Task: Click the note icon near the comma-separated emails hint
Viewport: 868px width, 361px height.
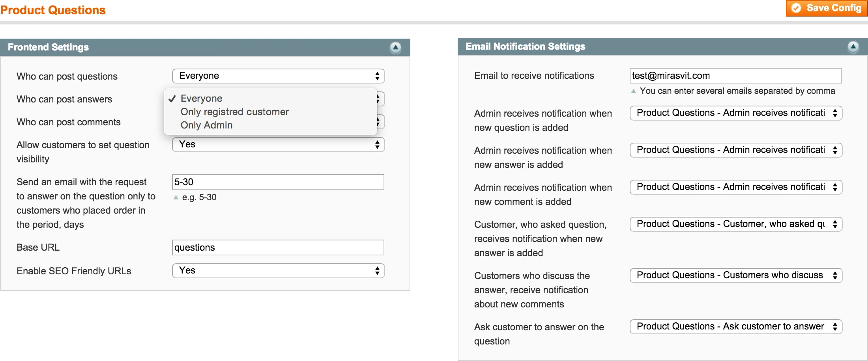Action: [634, 91]
